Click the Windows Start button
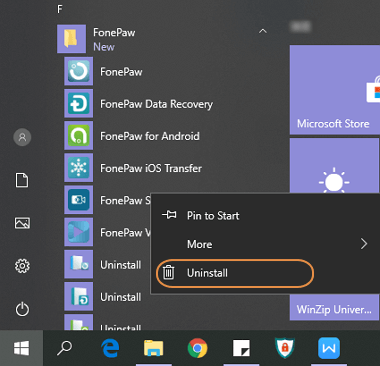The height and width of the screenshot is (366, 380). (22, 348)
